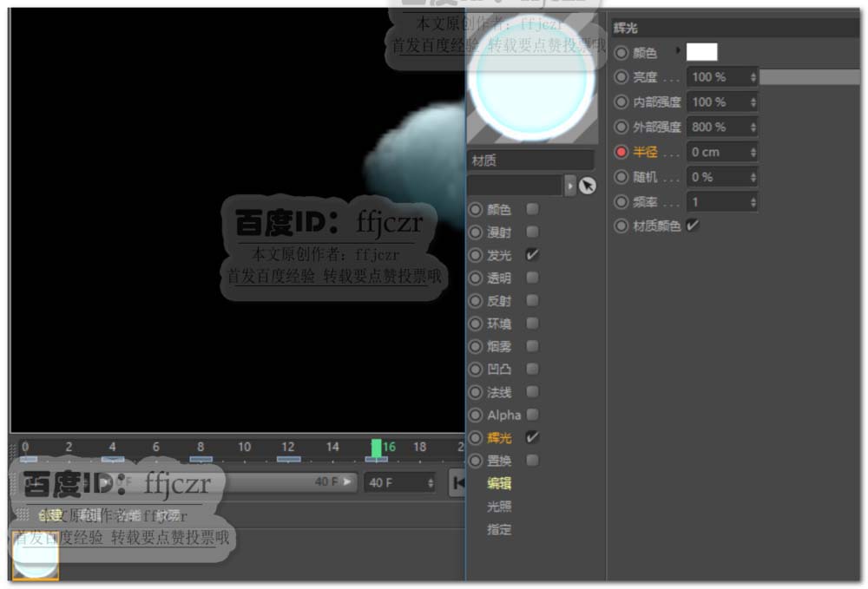
Task: Click the keyframe dot beside 烟雾 channel
Action: tap(476, 347)
